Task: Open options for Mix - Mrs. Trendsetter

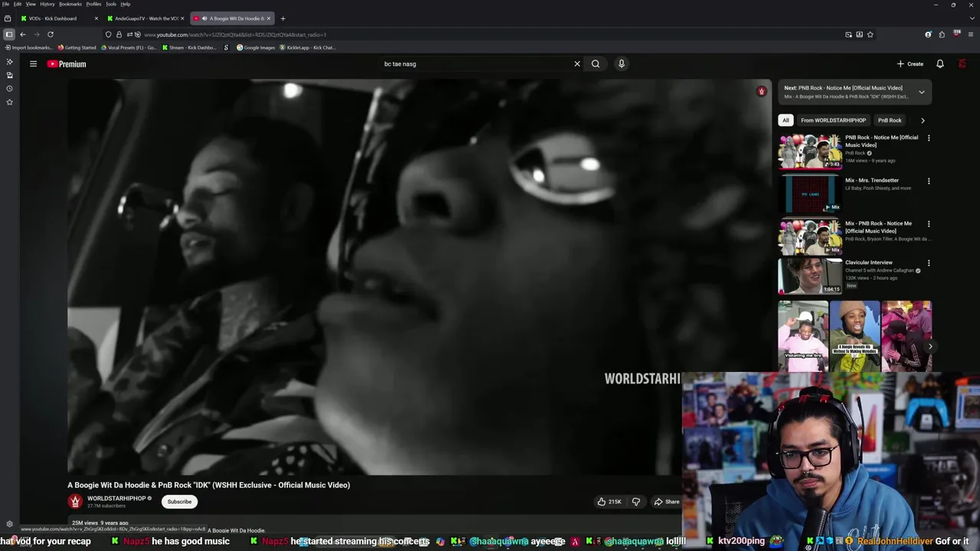Action: pyautogui.click(x=929, y=181)
